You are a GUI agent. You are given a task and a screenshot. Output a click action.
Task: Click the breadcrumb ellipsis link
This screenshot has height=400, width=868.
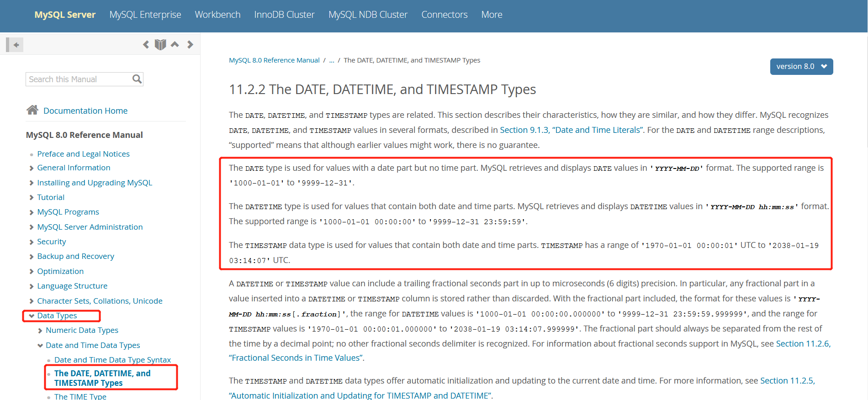332,60
